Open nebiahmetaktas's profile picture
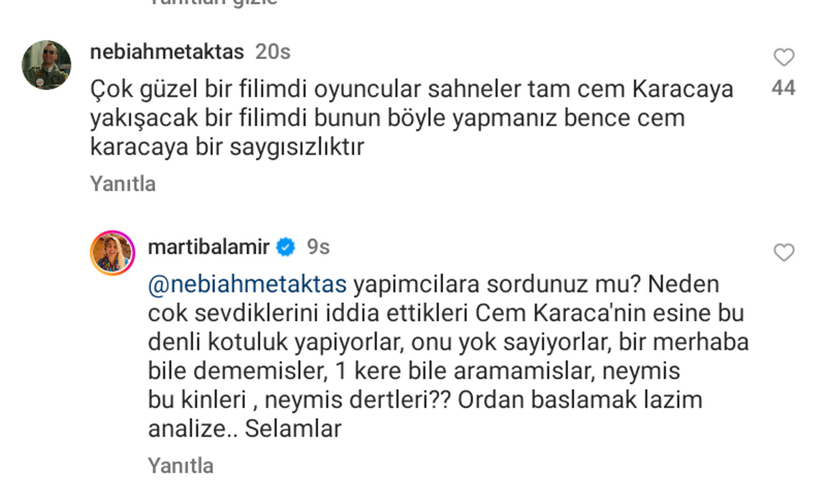The height and width of the screenshot is (504, 826). point(47,65)
